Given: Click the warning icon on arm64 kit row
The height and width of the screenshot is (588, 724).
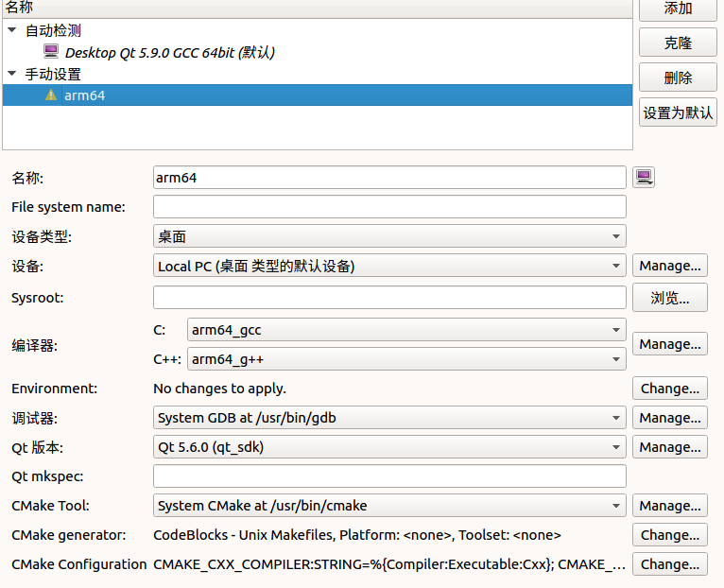Looking at the screenshot, I should tap(51, 95).
